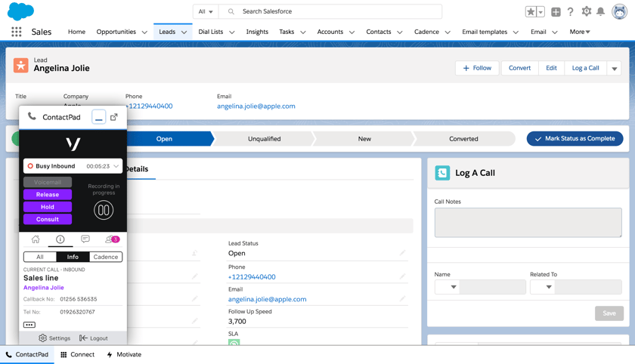Expand the Contacts nav dropdown
Screen dimensions: 635x364
[400, 32]
